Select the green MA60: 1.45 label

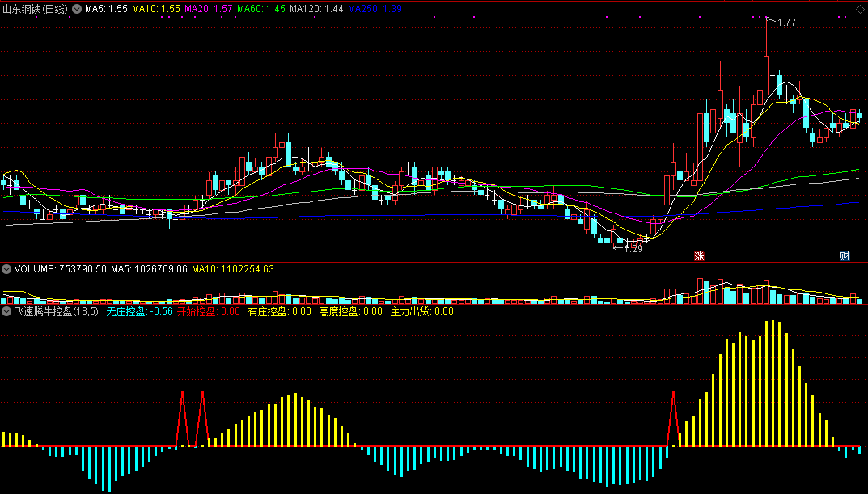(261, 9)
